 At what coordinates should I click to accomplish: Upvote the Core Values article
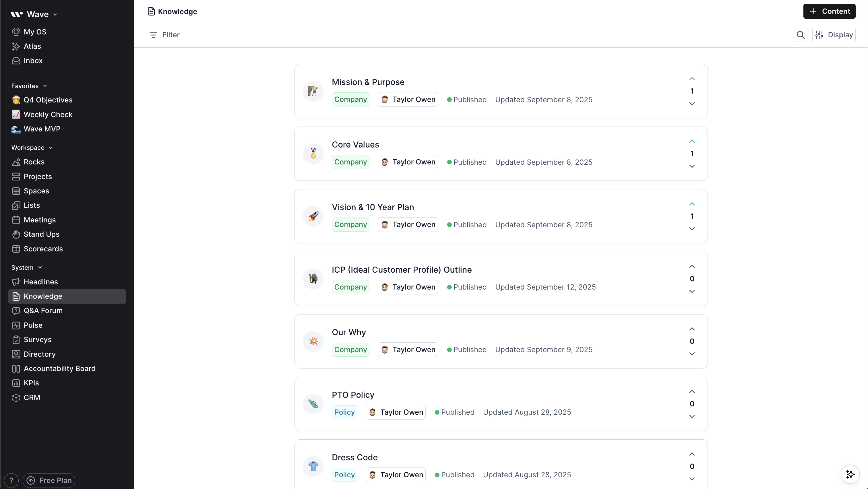tap(692, 141)
